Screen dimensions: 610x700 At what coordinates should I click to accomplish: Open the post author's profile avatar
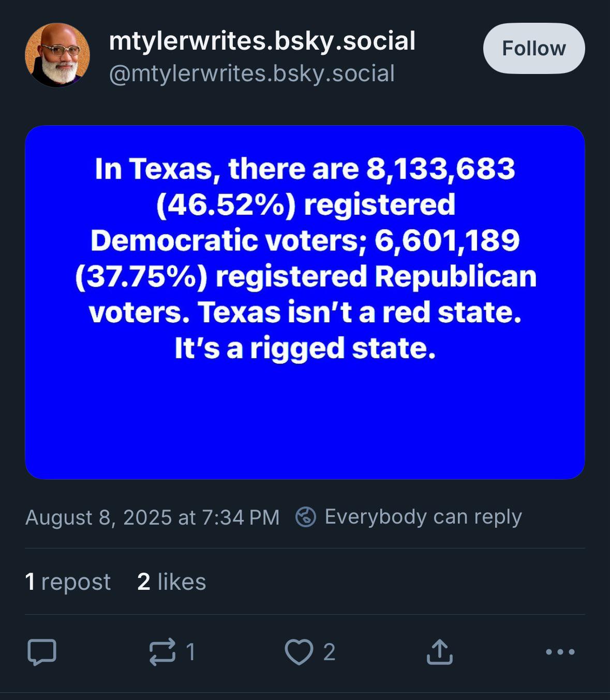tap(57, 55)
